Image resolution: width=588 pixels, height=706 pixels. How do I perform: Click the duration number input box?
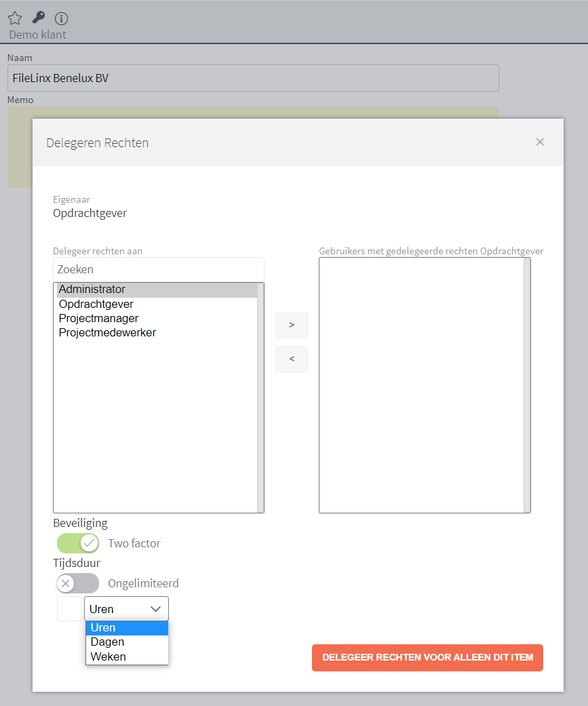click(x=69, y=609)
